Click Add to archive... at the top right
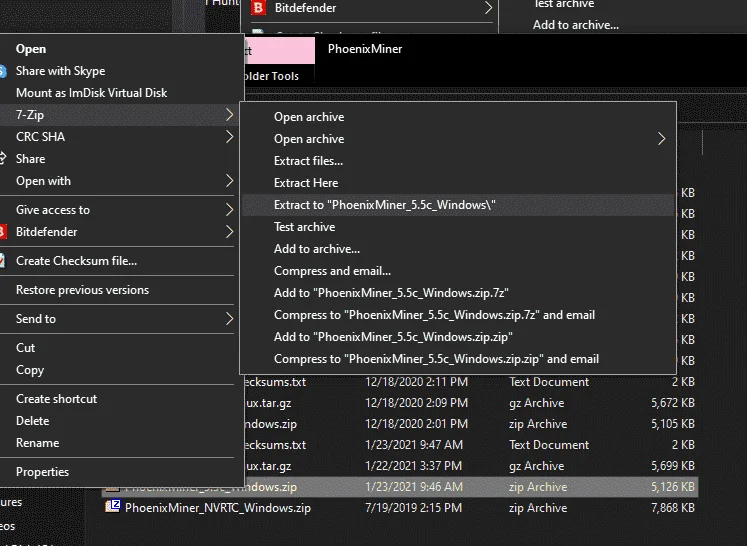 click(x=575, y=25)
